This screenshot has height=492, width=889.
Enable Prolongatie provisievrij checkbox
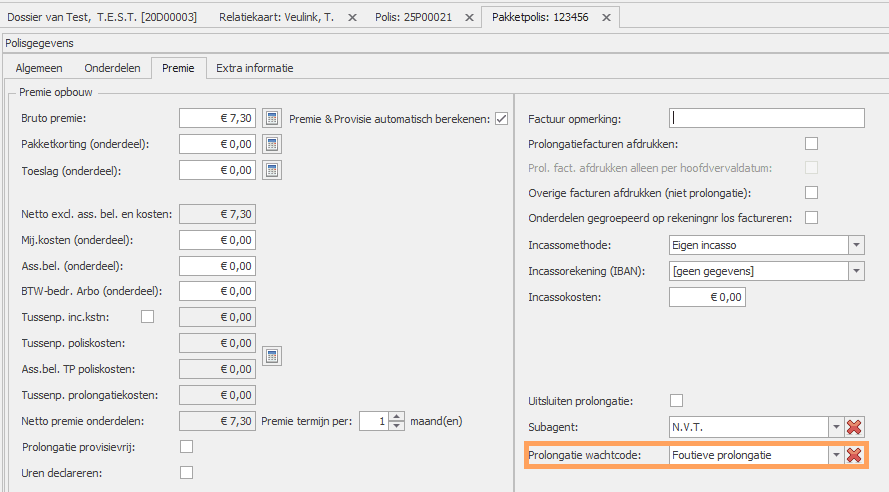pos(187,447)
